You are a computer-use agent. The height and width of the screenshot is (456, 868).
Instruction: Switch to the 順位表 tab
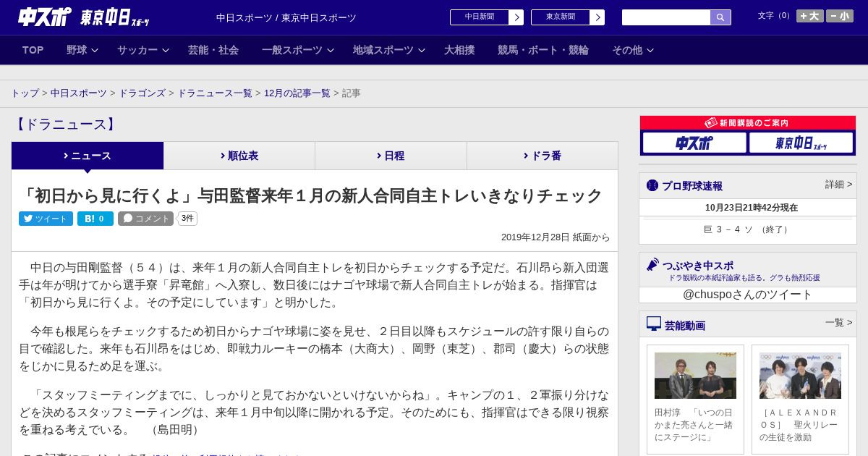point(239,156)
